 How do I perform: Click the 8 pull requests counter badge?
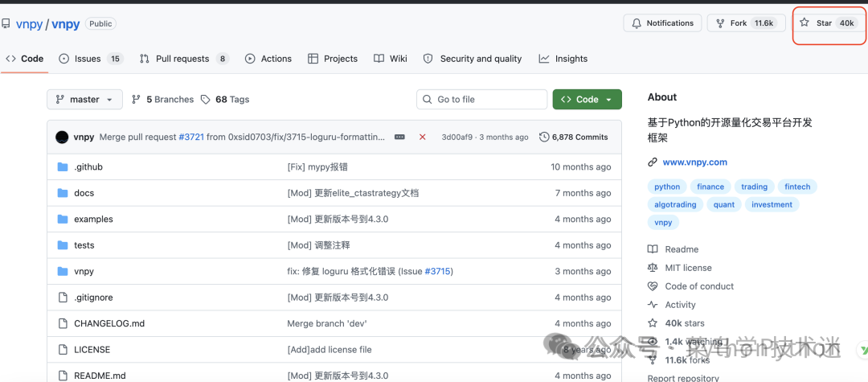pos(222,59)
